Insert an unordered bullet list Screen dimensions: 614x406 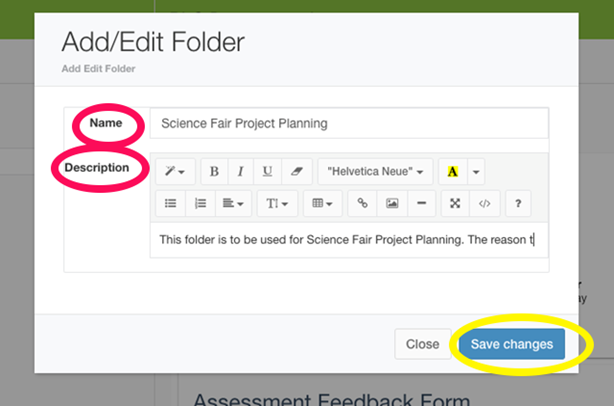(x=170, y=203)
